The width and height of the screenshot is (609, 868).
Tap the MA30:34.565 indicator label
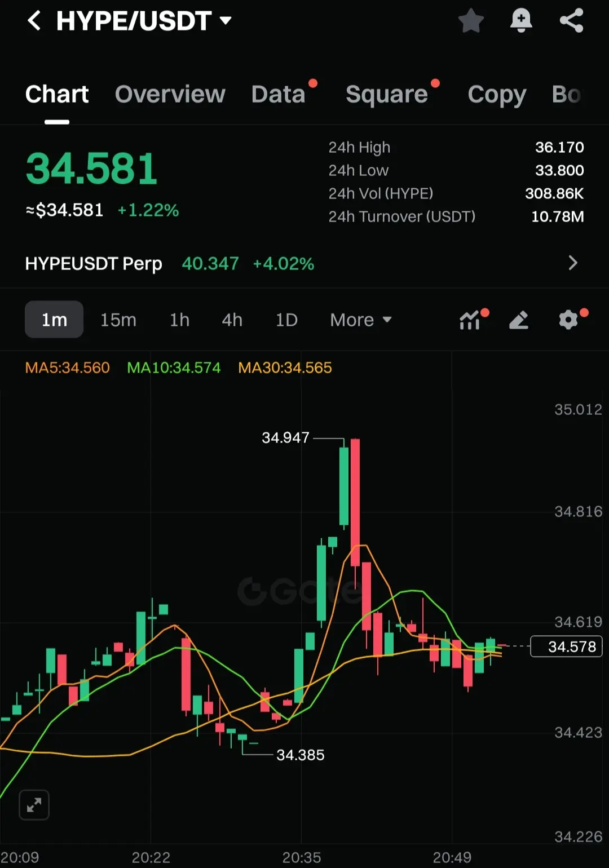[285, 368]
